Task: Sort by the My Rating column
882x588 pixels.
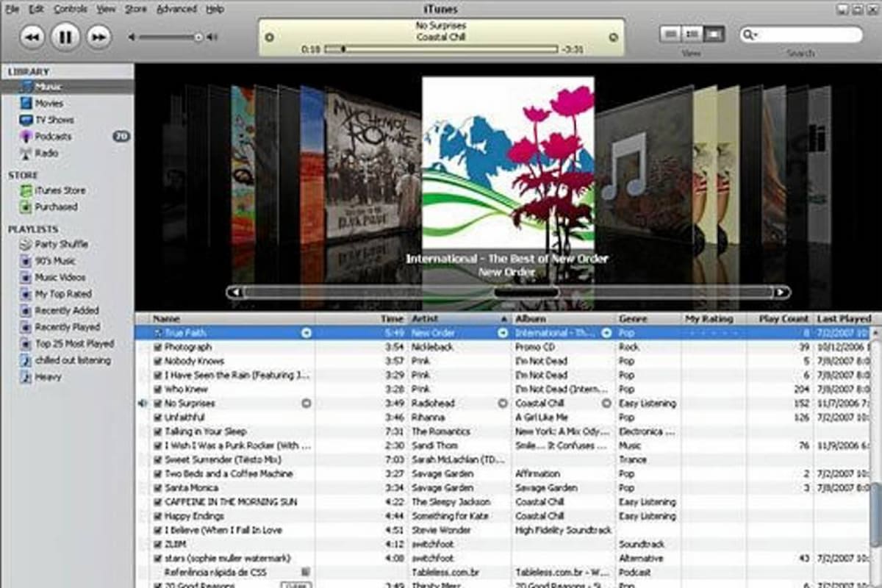Action: 714,319
